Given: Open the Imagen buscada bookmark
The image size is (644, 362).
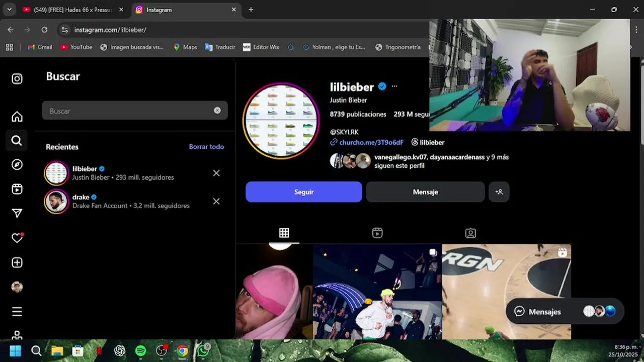Looking at the screenshot, I should click(x=132, y=47).
